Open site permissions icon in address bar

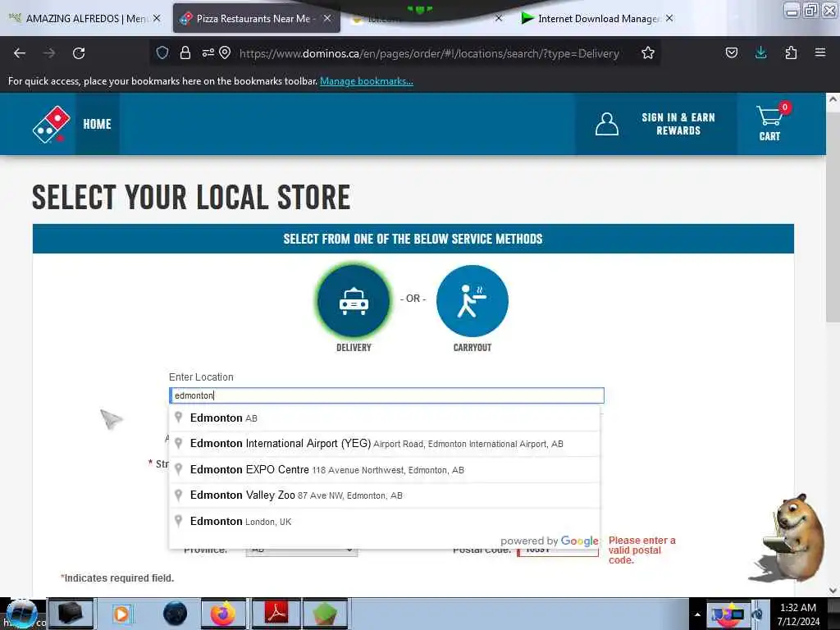[x=208, y=52]
